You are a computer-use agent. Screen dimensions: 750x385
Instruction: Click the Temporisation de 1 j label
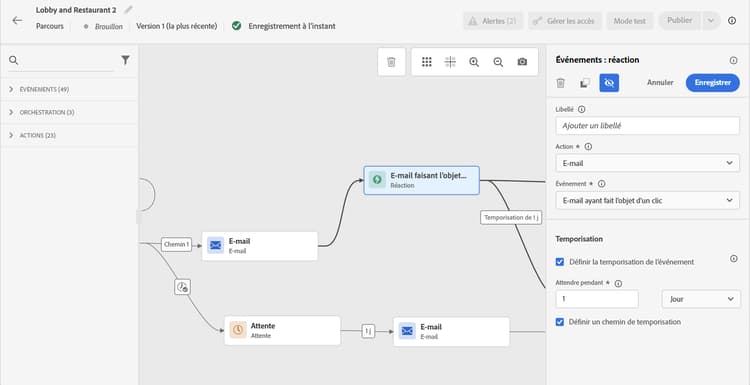coord(511,217)
